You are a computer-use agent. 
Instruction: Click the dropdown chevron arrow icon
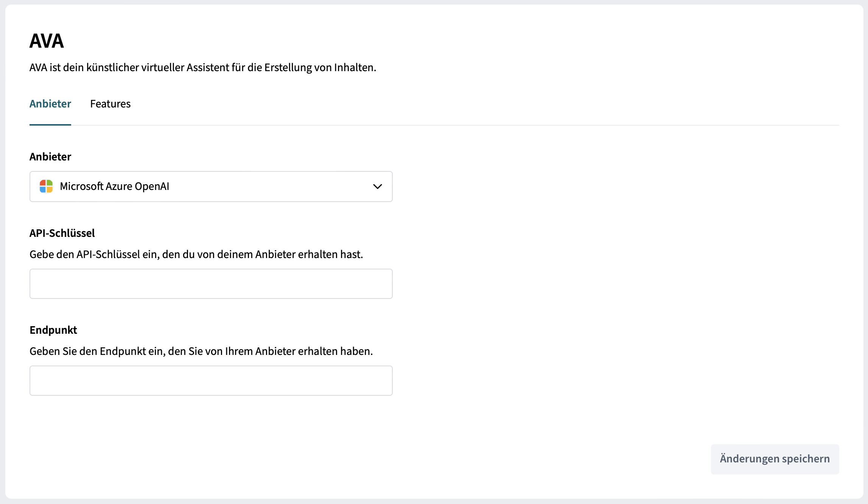(376, 187)
